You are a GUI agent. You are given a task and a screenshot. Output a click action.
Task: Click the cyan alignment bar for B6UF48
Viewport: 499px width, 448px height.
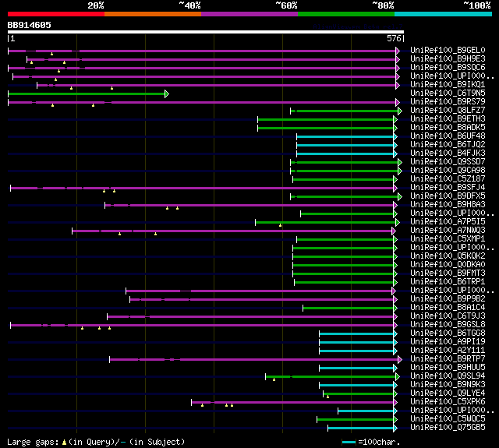click(345, 136)
